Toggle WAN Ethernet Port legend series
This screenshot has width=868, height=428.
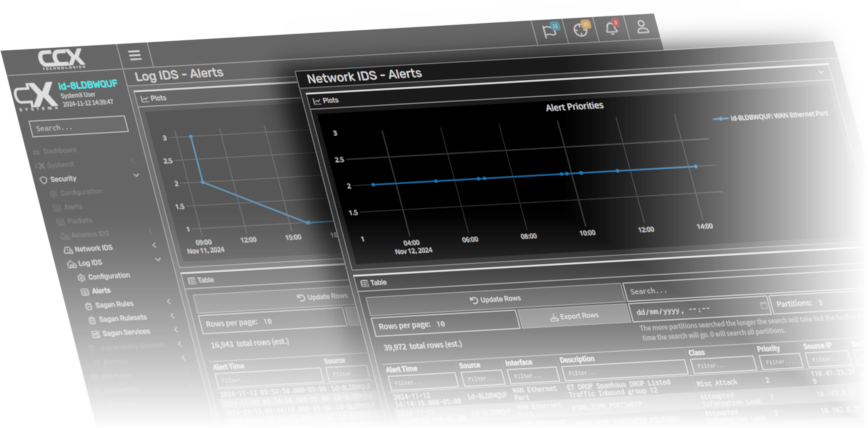(x=771, y=116)
